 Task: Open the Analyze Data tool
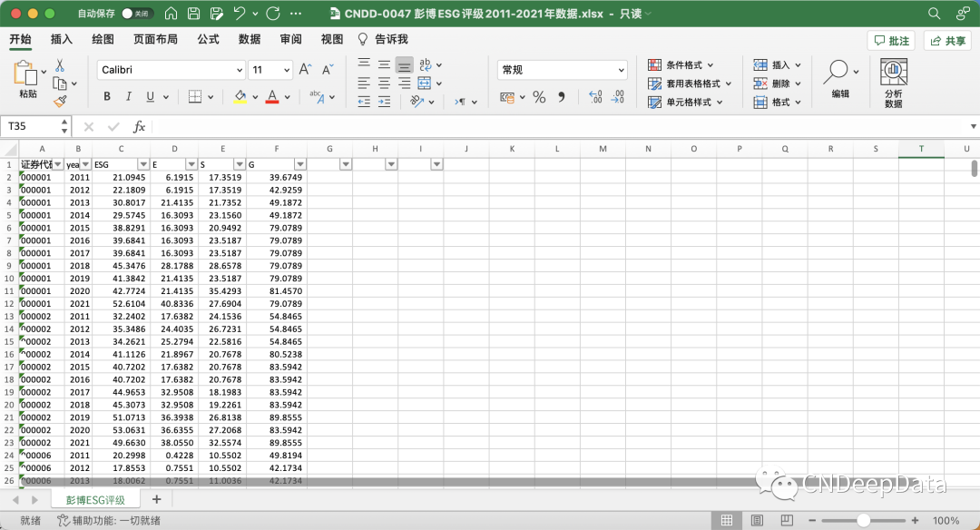(x=894, y=83)
